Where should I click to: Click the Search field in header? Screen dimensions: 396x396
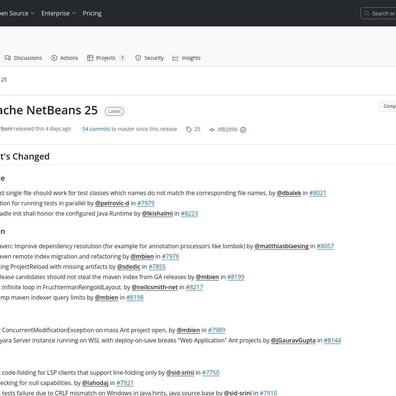378,13
